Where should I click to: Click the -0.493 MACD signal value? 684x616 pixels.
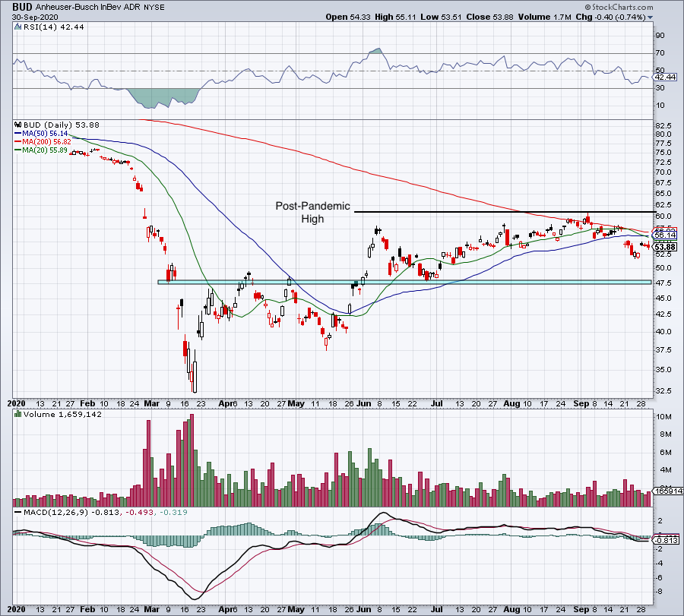click(140, 512)
